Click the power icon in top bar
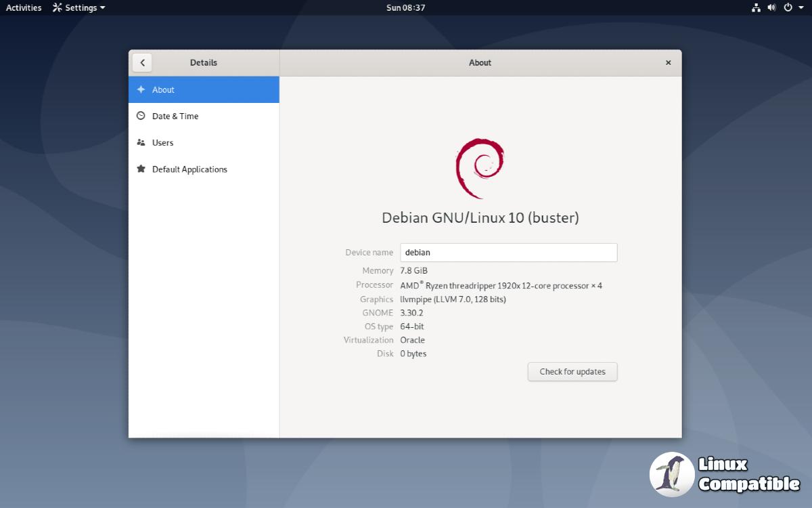Screen dimensions: 812x508 click(788, 7)
